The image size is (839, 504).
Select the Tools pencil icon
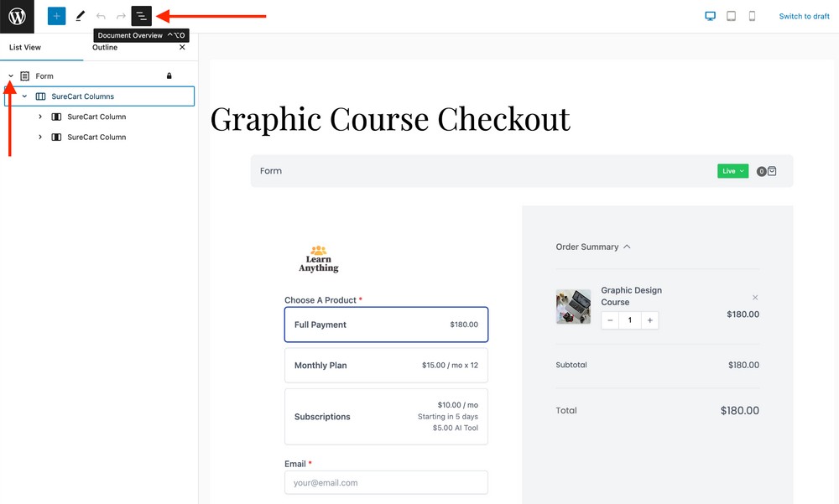(x=80, y=15)
